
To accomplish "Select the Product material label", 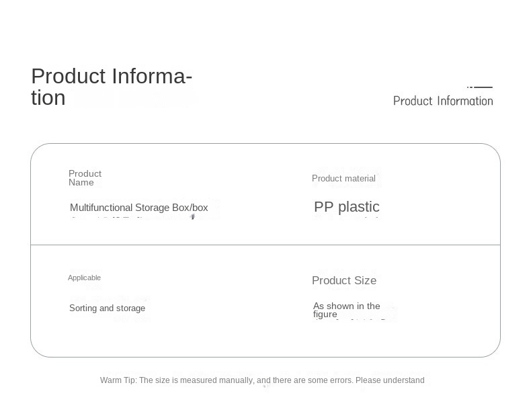I will [343, 178].
